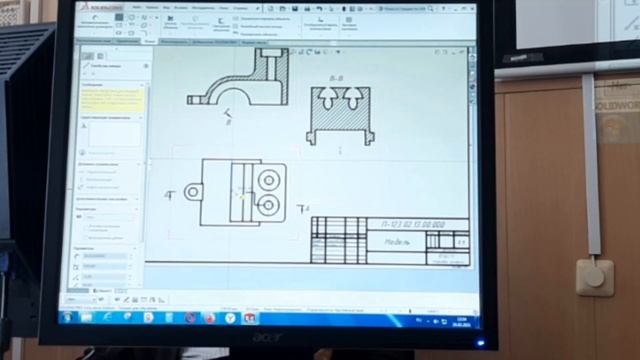The image size is (640, 360).
Task: Click the Save icon in quick access toolbar
Action: [x=295, y=8]
